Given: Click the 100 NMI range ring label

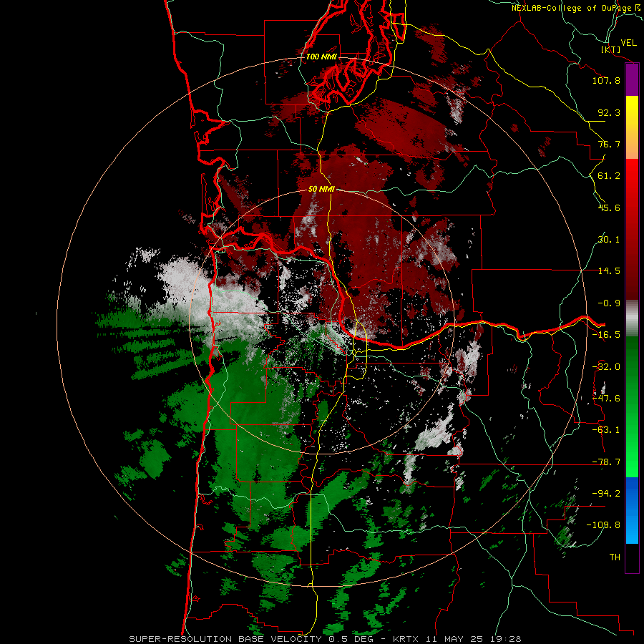Looking at the screenshot, I should pos(321,57).
